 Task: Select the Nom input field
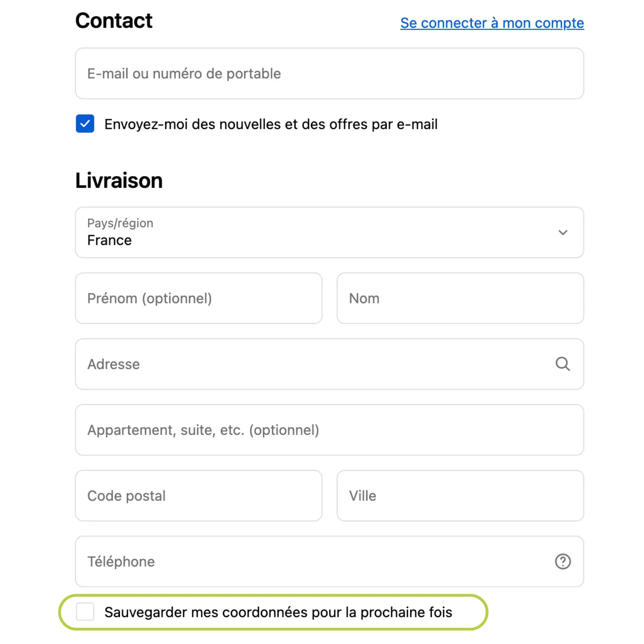(460, 298)
